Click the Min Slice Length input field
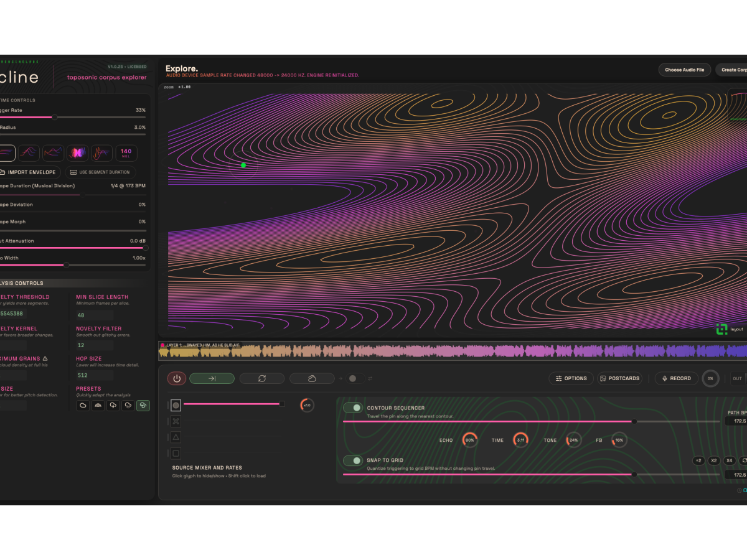The height and width of the screenshot is (560, 747). (95, 315)
